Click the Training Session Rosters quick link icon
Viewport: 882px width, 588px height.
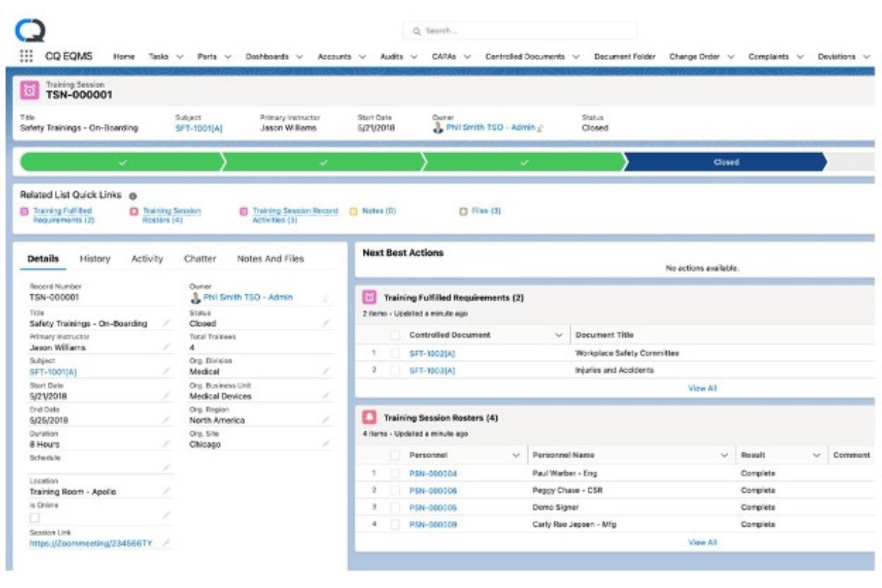point(134,211)
